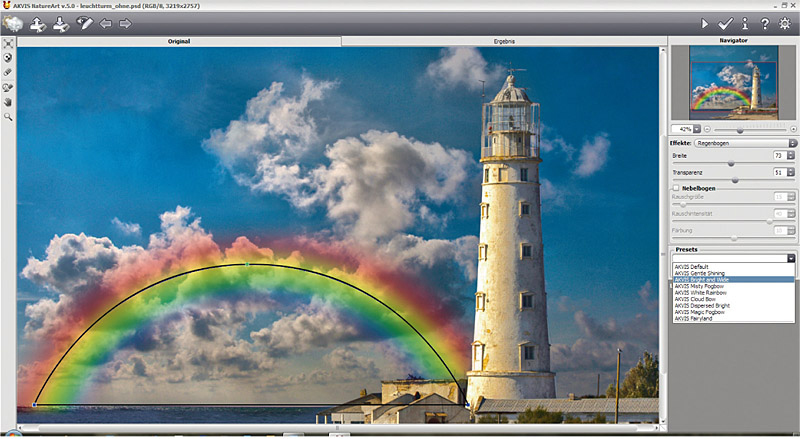Choose AKVIS Bright and Wide preset
The image size is (800, 439).
[x=734, y=280]
